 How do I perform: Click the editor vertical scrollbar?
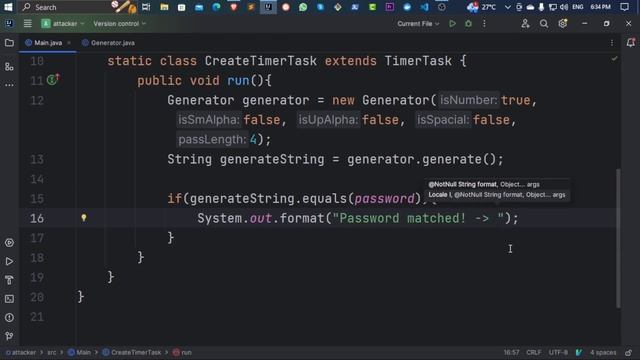pyautogui.click(x=618, y=238)
